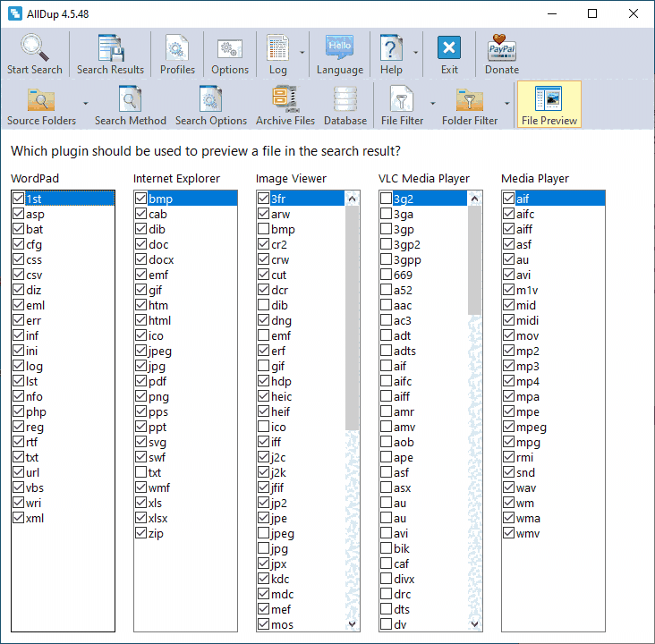The width and height of the screenshot is (655, 644).
Task: Expand the Source Folders dropdown arrow
Action: tap(86, 103)
